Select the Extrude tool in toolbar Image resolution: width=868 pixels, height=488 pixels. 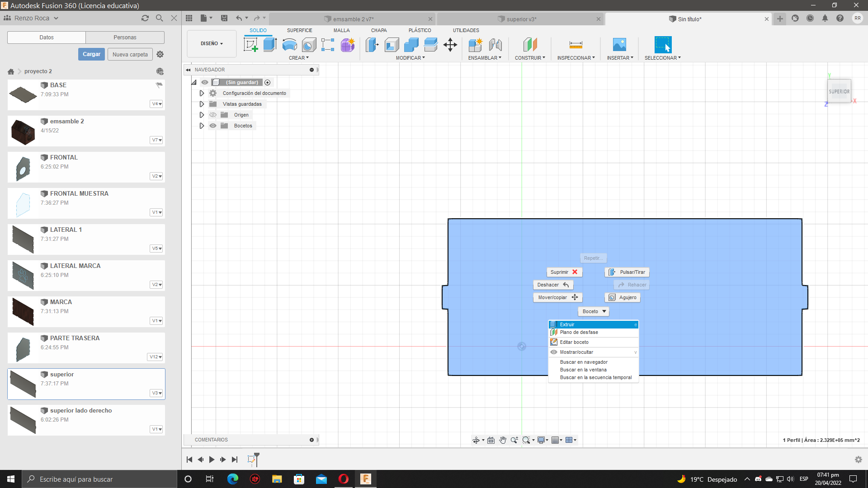click(270, 45)
